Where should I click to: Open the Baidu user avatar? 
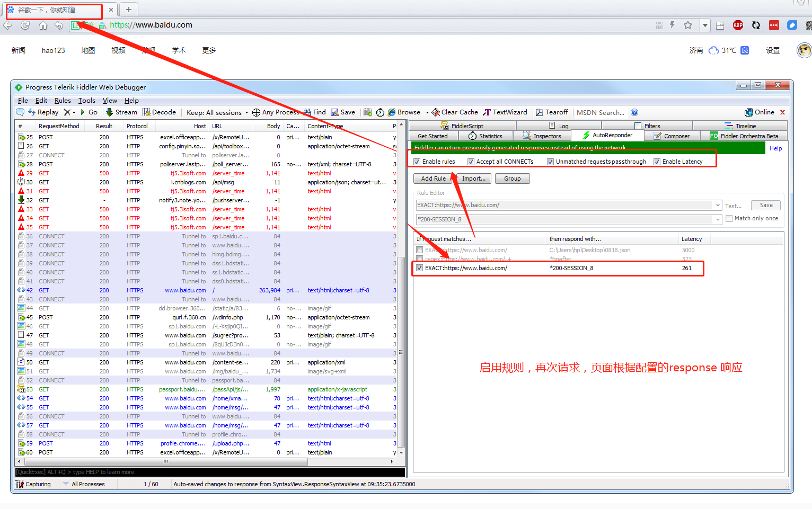(x=805, y=50)
